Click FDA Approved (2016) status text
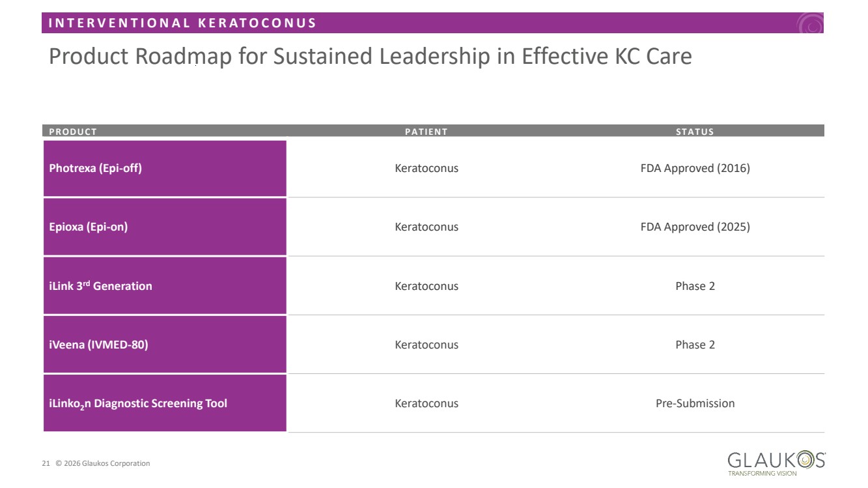868x488 pixels. tap(695, 168)
